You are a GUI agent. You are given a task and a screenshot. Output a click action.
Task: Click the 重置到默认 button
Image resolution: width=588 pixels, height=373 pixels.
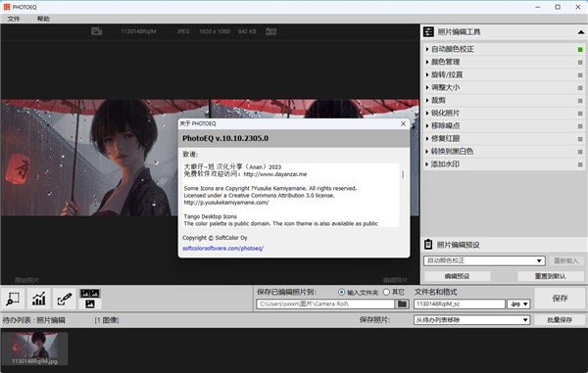tap(551, 276)
